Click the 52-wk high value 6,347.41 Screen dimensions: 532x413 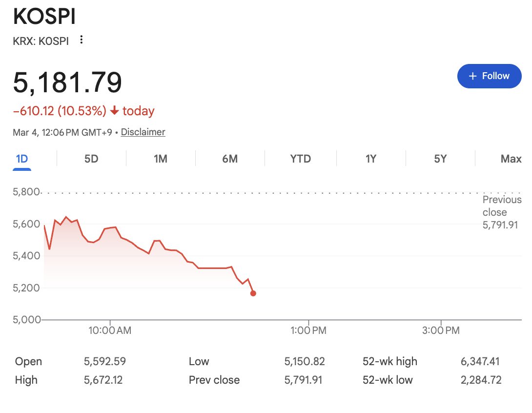[480, 361]
